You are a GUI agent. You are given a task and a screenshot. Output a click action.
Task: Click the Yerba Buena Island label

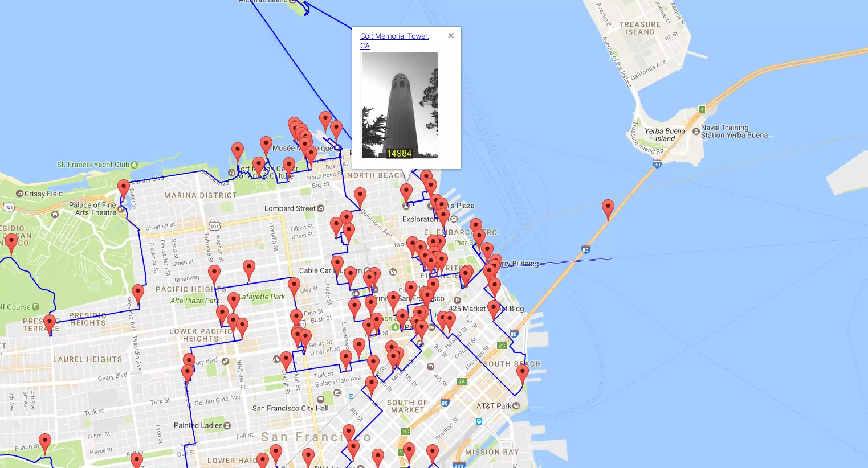pyautogui.click(x=665, y=134)
